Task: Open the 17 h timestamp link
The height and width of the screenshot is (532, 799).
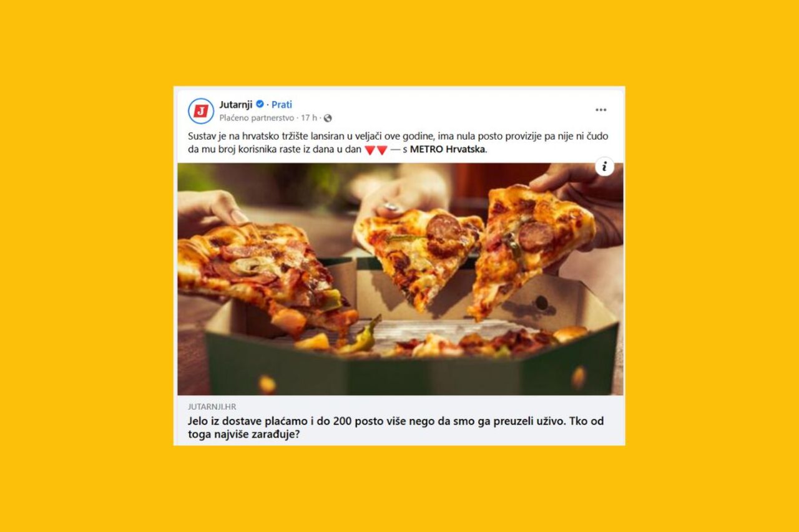Action: point(309,118)
